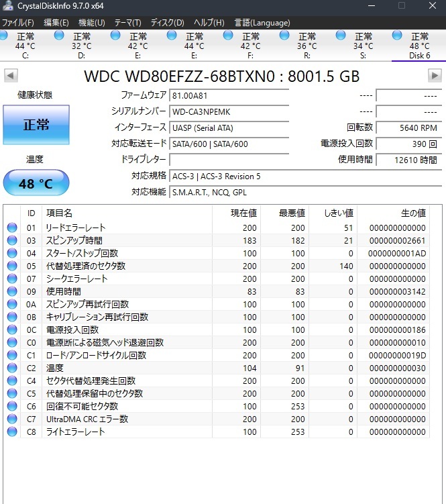Close the CrystalDiskInfo window

(x=433, y=5)
